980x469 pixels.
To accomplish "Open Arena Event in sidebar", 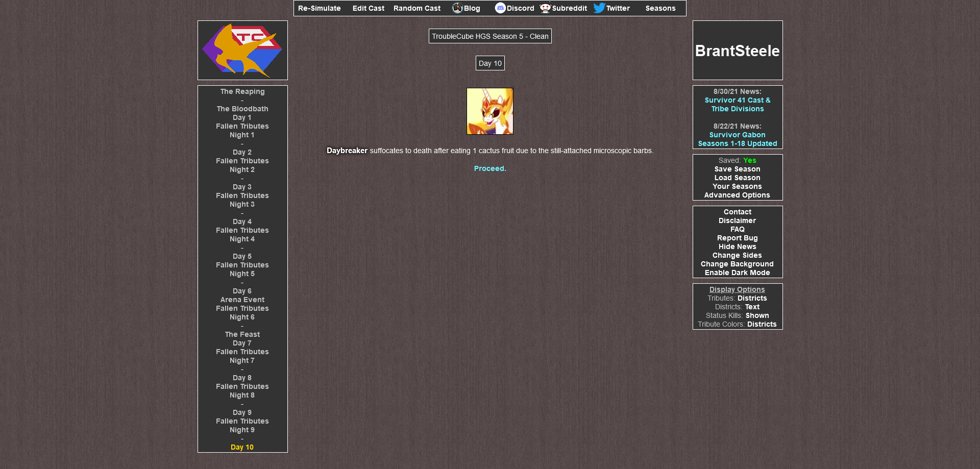I will (242, 300).
